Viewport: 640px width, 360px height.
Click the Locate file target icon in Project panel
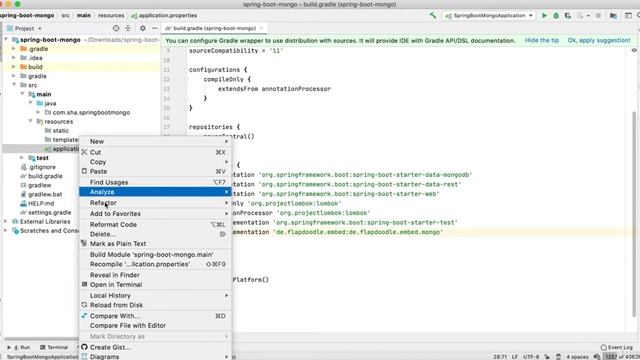(116, 28)
